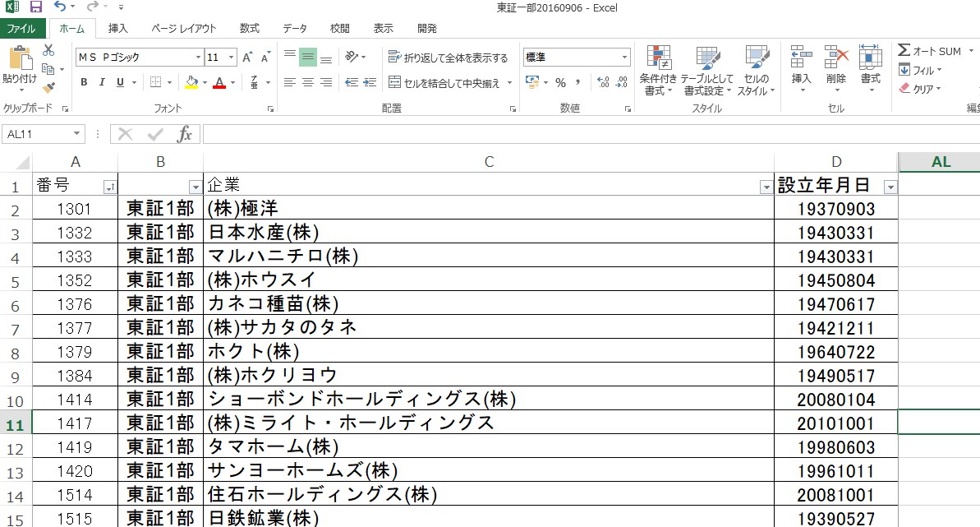
Task: Open the 書式 format cells menu
Action: 871,69
